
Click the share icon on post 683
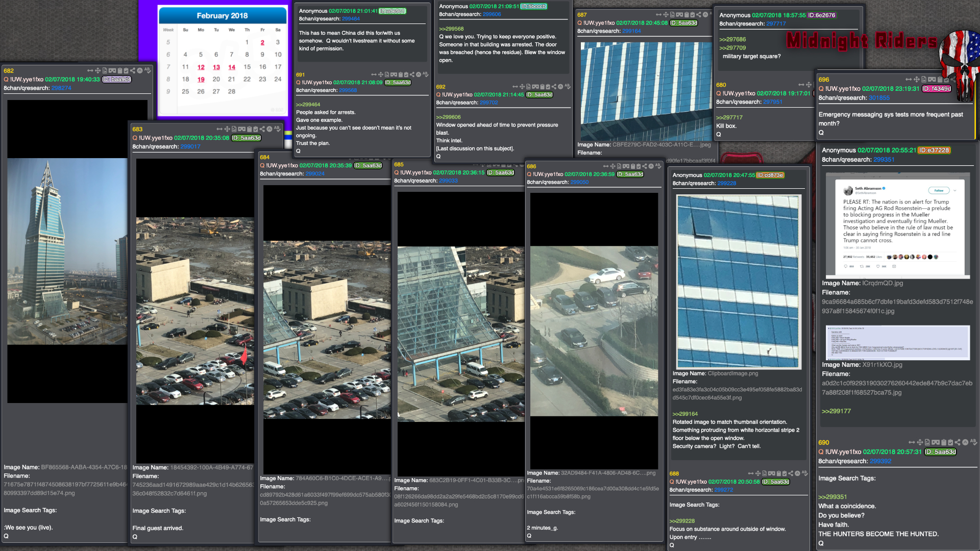[262, 129]
